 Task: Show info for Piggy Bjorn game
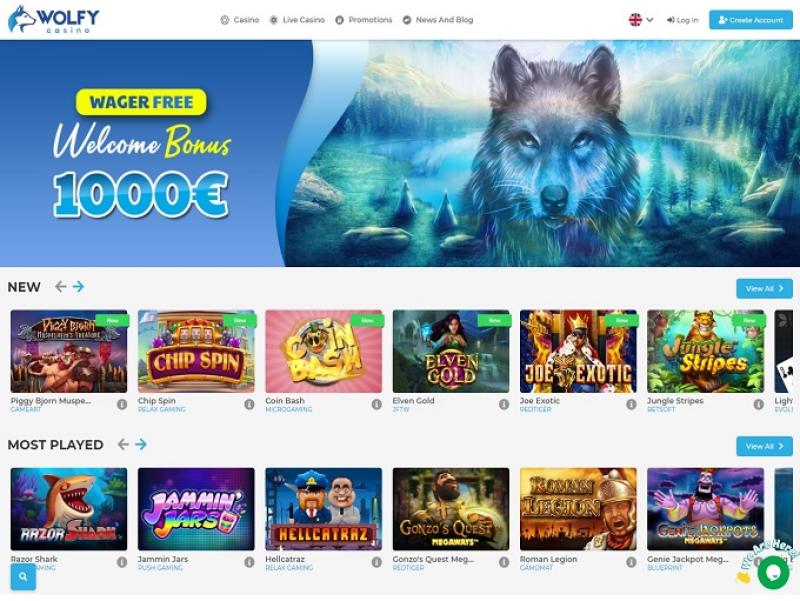[x=122, y=404]
